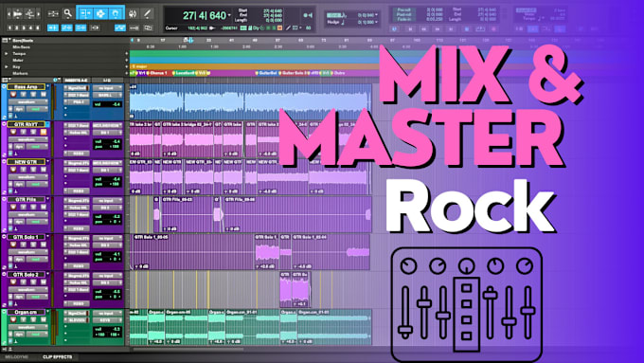
Task: Select the GTR Solo 2 track name
Action: (26, 274)
